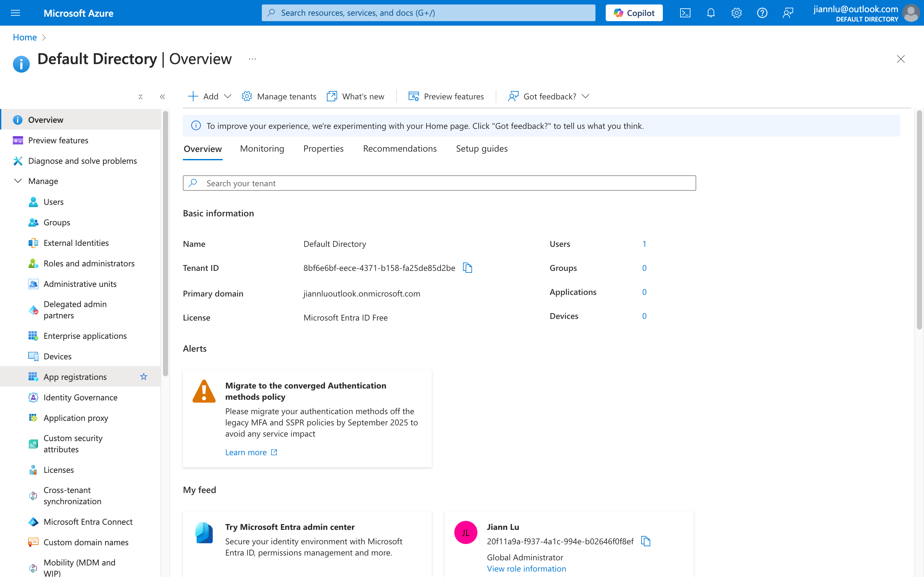Click View role information link

coord(526,569)
